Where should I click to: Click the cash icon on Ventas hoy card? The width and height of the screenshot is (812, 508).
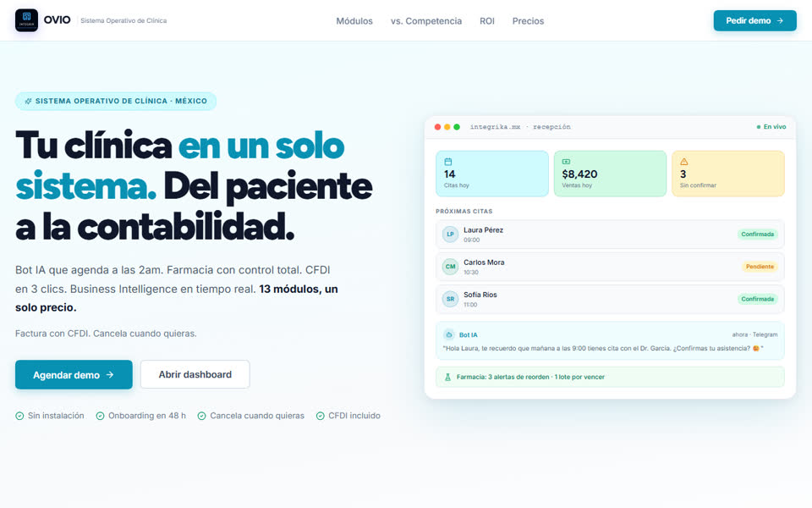(566, 162)
